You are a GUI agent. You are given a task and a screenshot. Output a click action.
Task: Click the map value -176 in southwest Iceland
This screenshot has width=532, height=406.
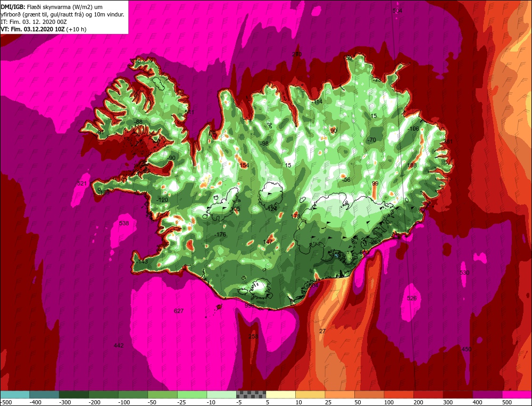tap(220, 234)
